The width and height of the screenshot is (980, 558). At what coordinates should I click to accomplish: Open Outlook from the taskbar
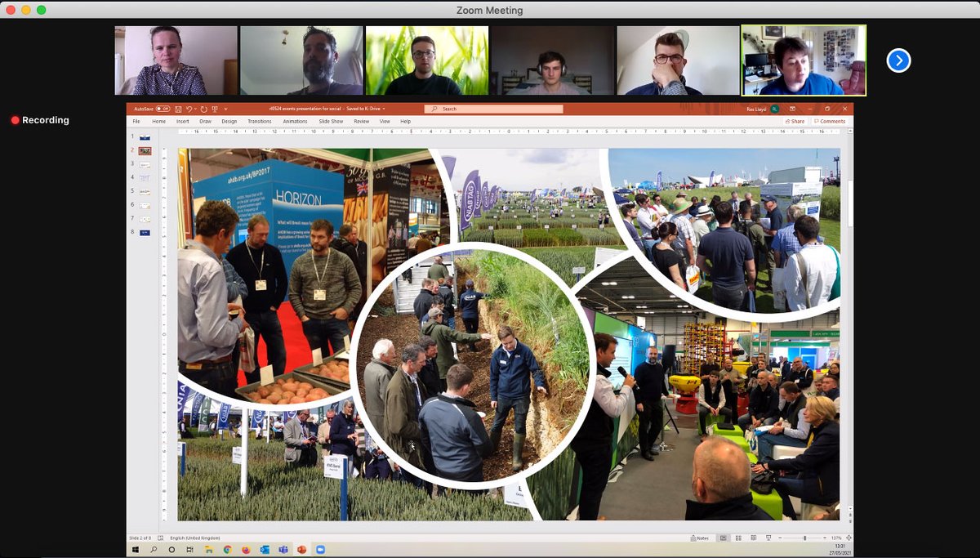(x=265, y=550)
